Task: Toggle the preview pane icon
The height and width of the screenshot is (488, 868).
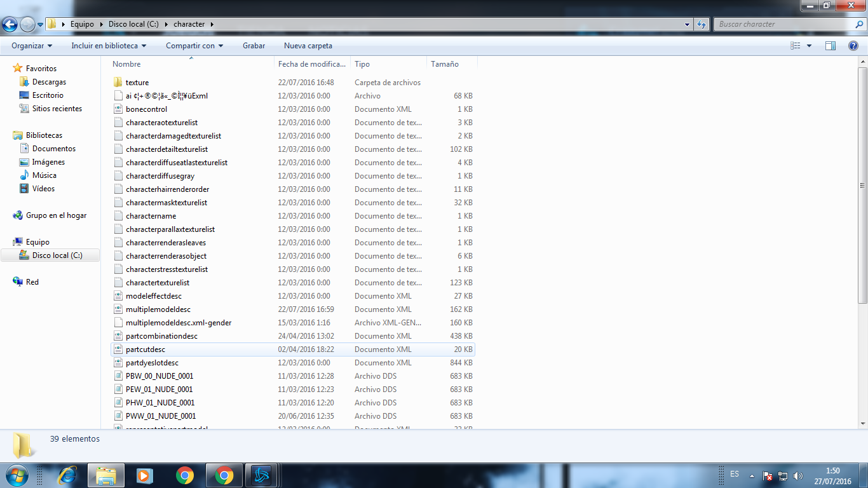Action: tap(830, 46)
